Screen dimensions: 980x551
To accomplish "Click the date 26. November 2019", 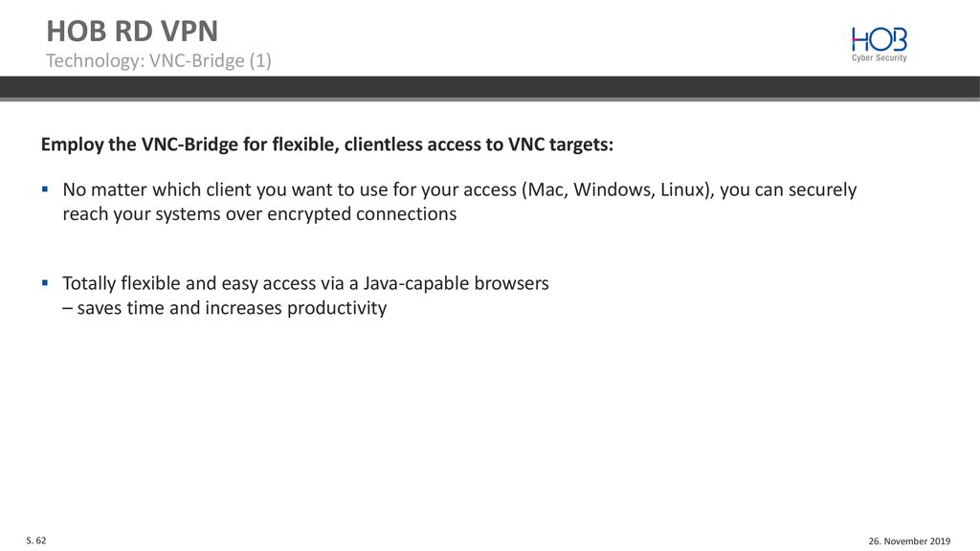I will click(909, 541).
